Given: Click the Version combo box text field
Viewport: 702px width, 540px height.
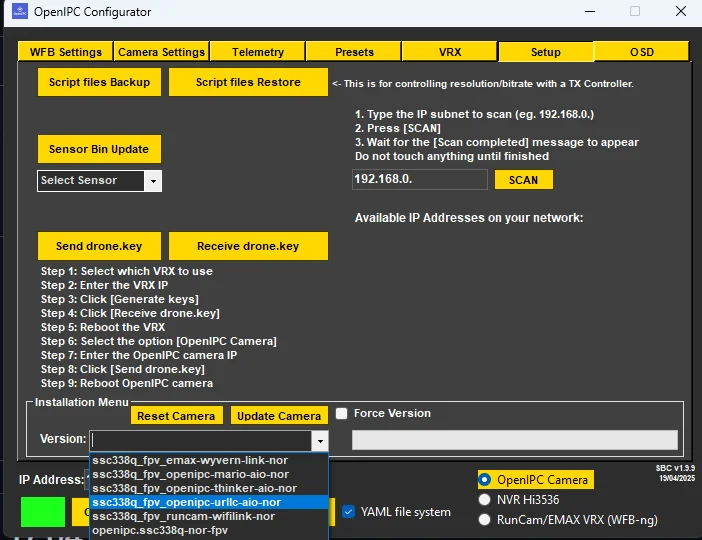Looking at the screenshot, I should [x=201, y=441].
